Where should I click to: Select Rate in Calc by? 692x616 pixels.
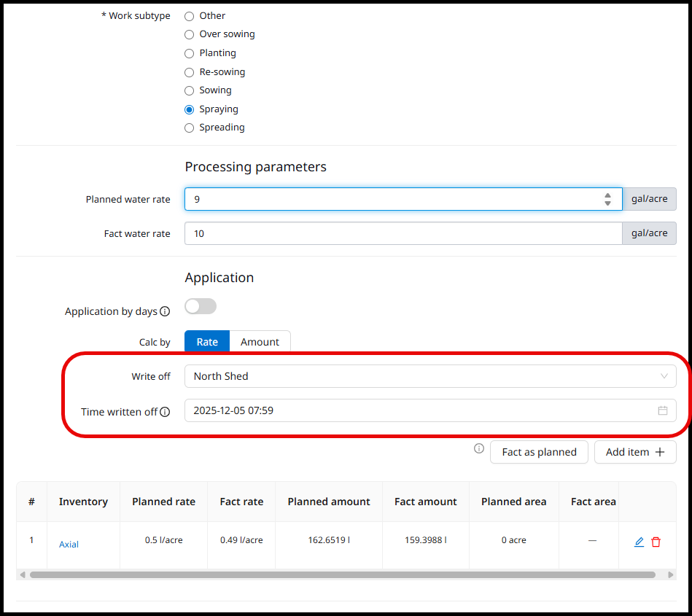tap(207, 342)
